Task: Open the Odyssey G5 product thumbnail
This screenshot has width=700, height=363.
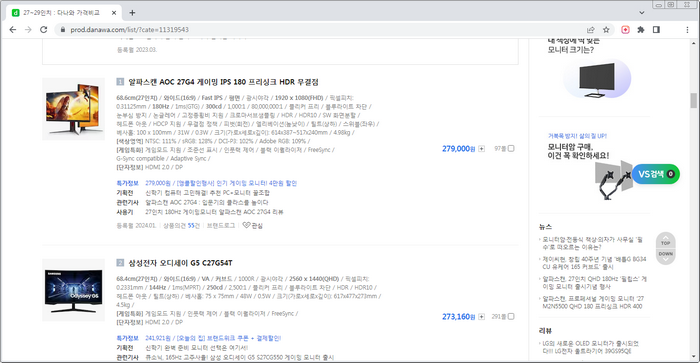Action: [x=73, y=290]
